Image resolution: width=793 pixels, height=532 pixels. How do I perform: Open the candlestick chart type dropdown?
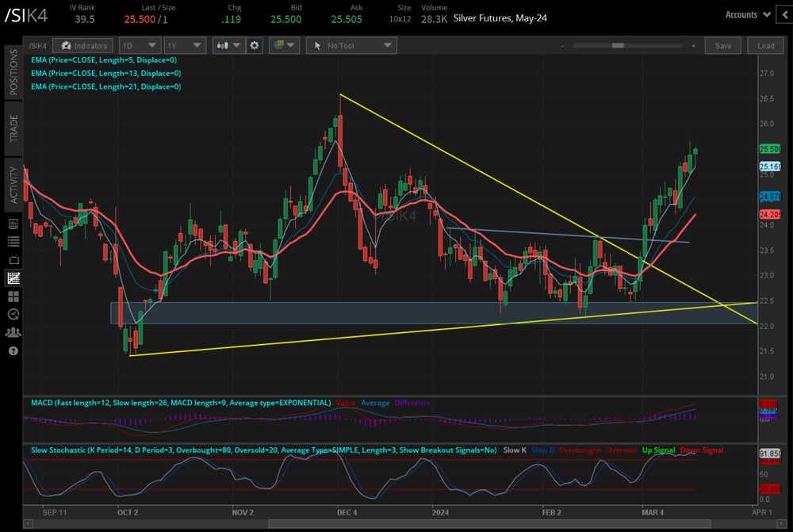(228, 46)
